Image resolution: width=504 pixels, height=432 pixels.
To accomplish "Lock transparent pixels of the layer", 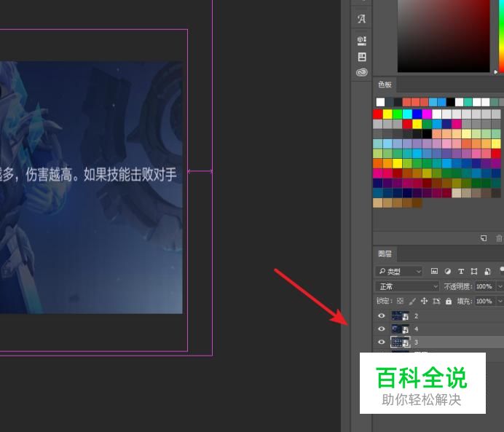I will tap(400, 301).
